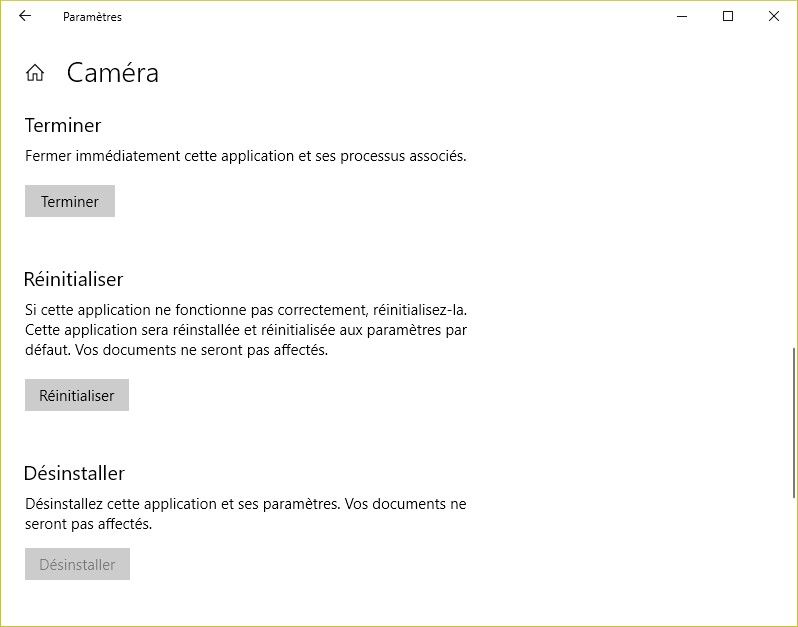798x627 pixels.
Task: Click the scrollbar track below the thumb
Action: (794, 560)
